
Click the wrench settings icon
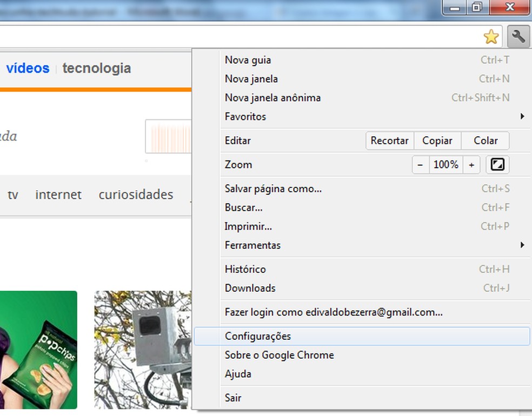[518, 37]
